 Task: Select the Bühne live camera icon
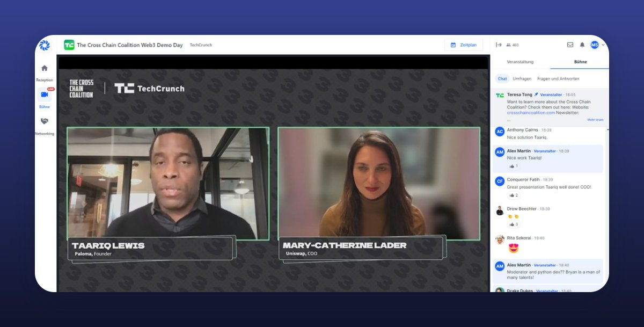point(45,95)
